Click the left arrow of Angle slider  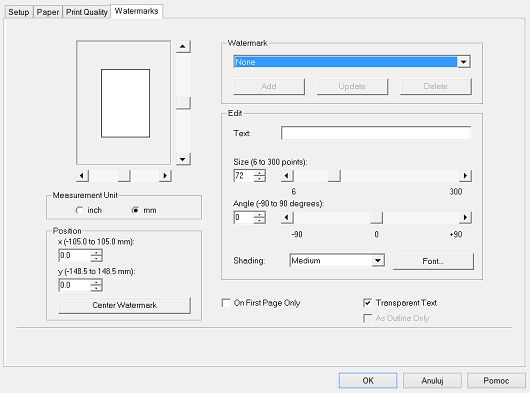tap(287, 217)
